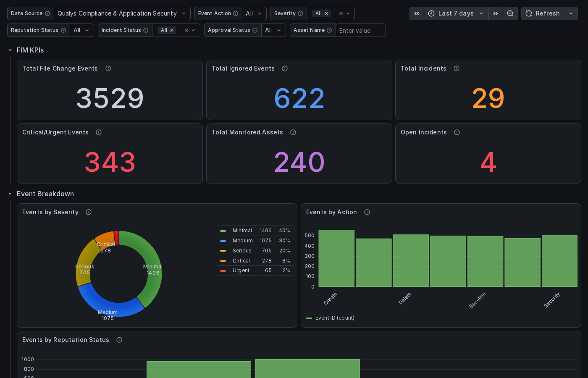Open the refresh interval dropdown
The image size is (588, 378).
(x=571, y=13)
